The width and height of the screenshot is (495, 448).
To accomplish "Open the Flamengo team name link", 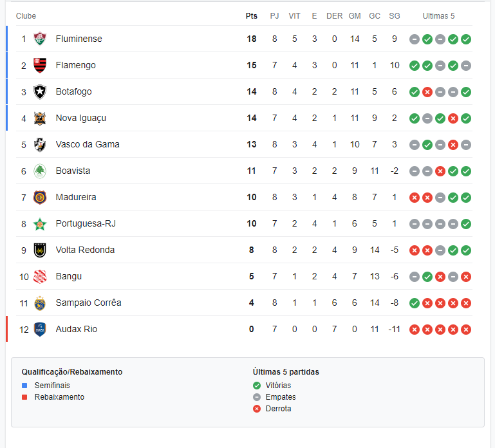I will tap(76, 66).
